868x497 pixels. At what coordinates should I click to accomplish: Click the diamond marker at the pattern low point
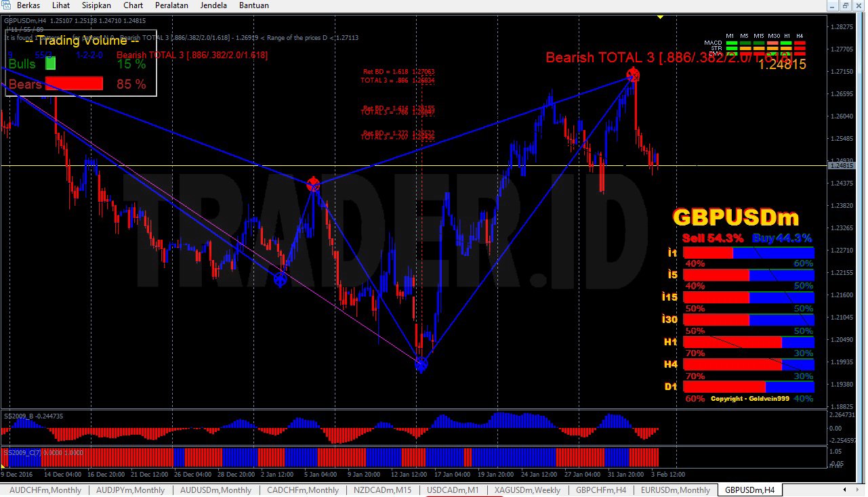[420, 365]
